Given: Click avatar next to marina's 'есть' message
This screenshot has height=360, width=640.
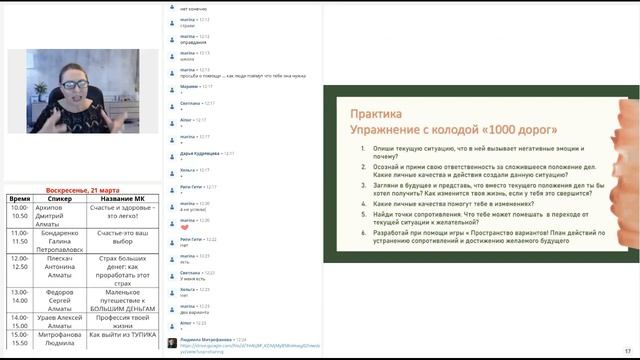Looking at the screenshot, I should pos(172,259).
